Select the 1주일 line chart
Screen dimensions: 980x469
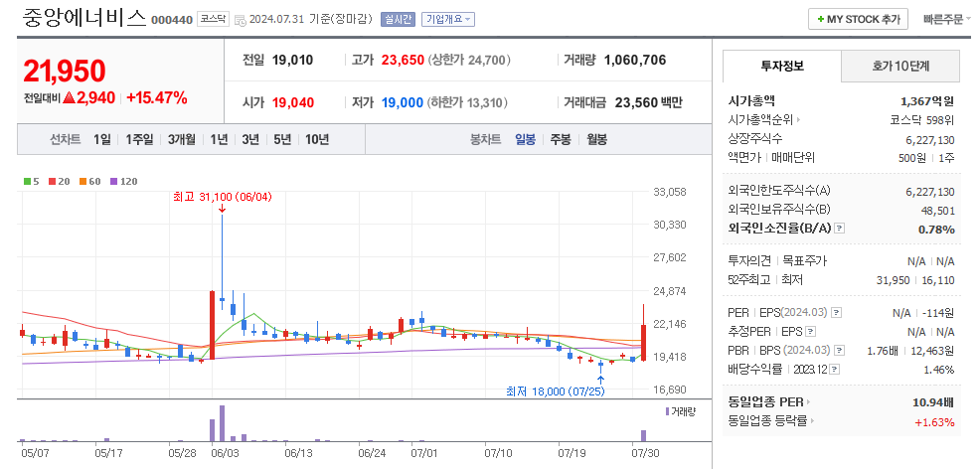coord(139,139)
